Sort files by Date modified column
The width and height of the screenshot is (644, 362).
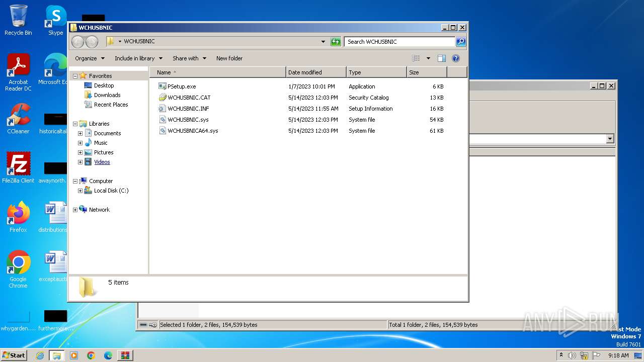[316, 72]
